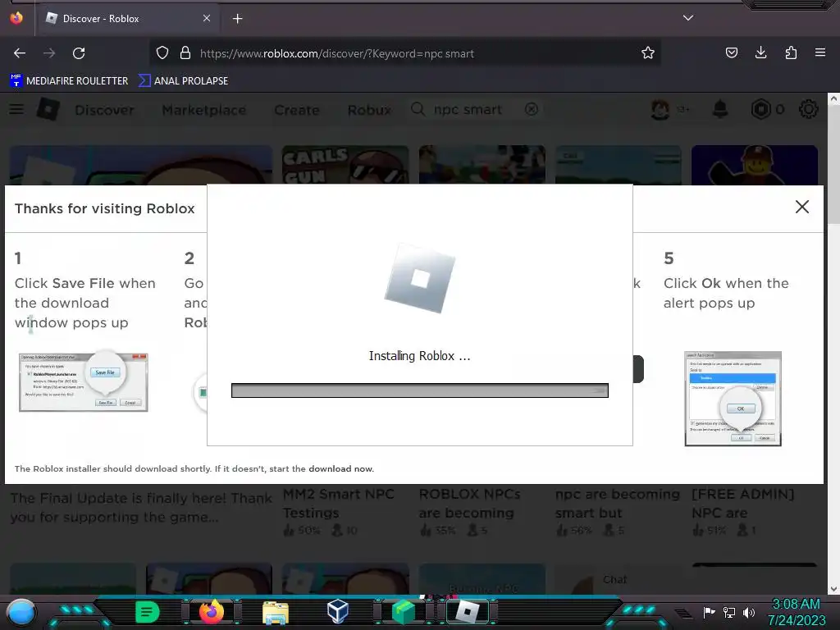The height and width of the screenshot is (630, 840).
Task: Go to the Discover page
Action: coord(104,110)
